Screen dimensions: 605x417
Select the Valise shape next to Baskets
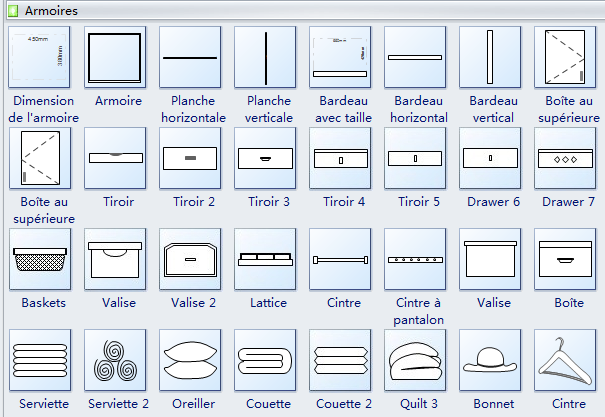[x=115, y=259]
